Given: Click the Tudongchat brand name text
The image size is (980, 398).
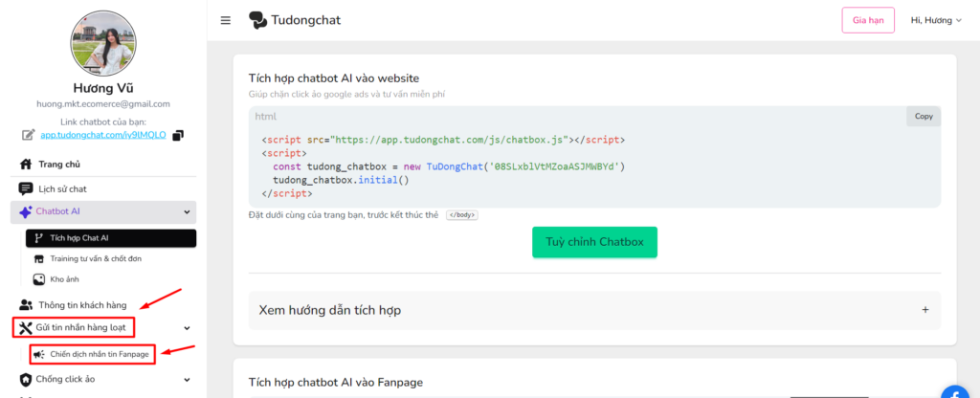Looking at the screenshot, I should pos(305,21).
